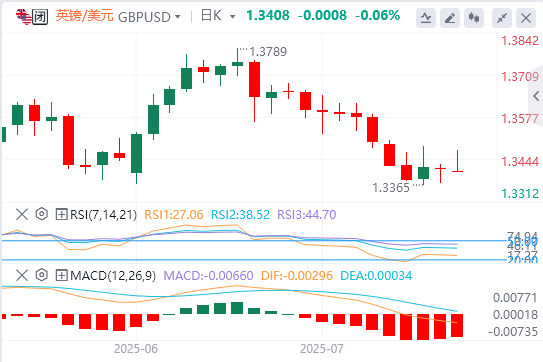Expand side panel with left chevron
The height and width of the screenshot is (362, 543).
536,96
